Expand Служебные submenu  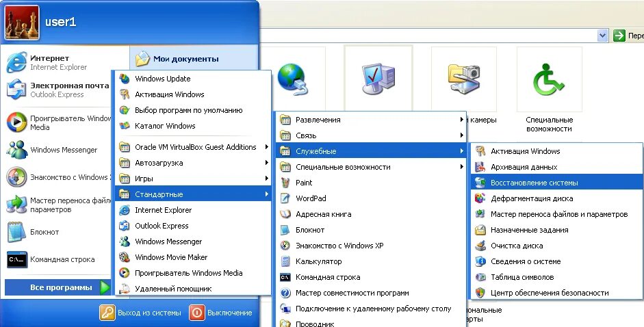[372, 151]
